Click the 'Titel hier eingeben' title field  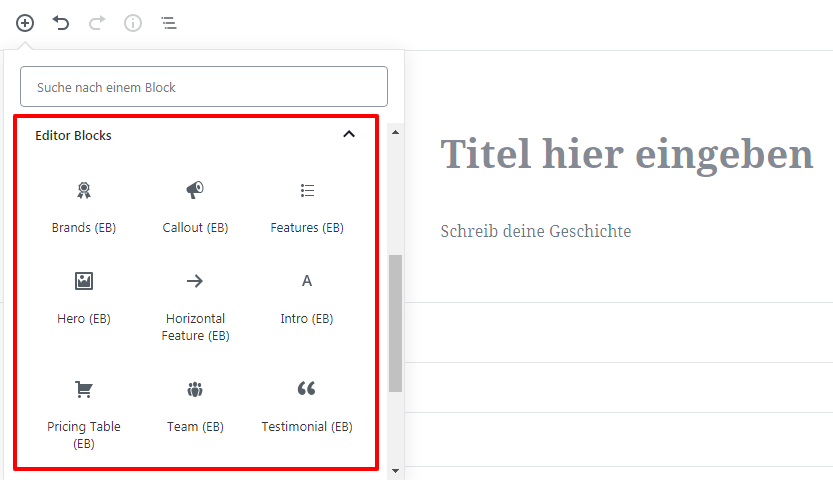click(x=627, y=154)
